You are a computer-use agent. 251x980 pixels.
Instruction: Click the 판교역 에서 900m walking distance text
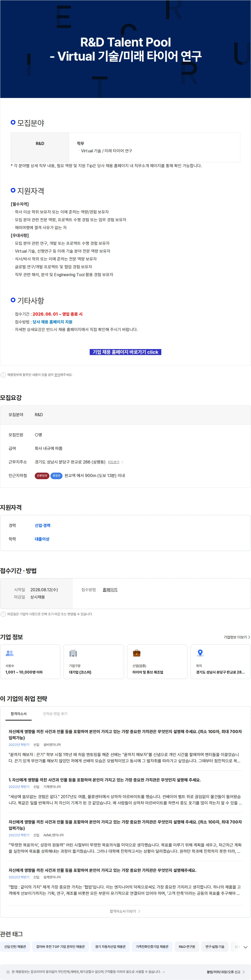95,475
